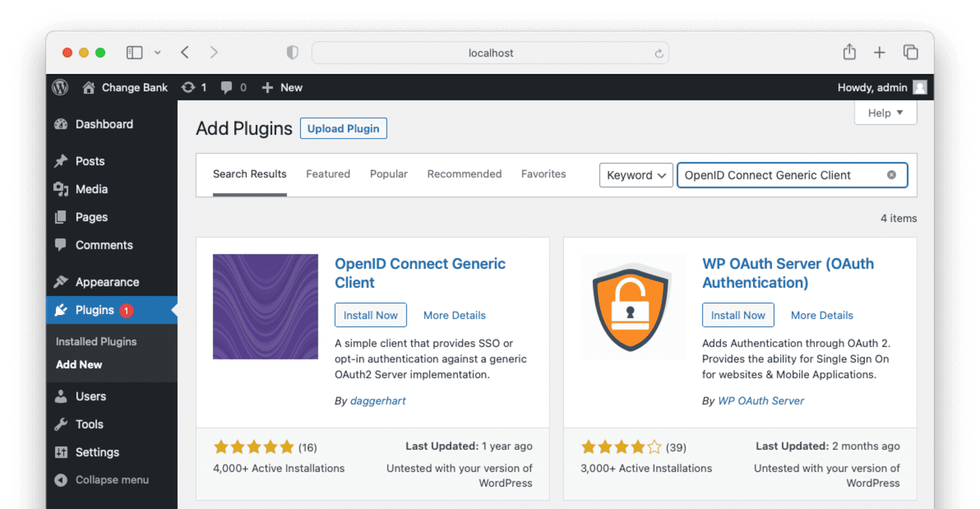Switch to the Search Results tab
Screen dimensions: 980x509
click(x=250, y=174)
